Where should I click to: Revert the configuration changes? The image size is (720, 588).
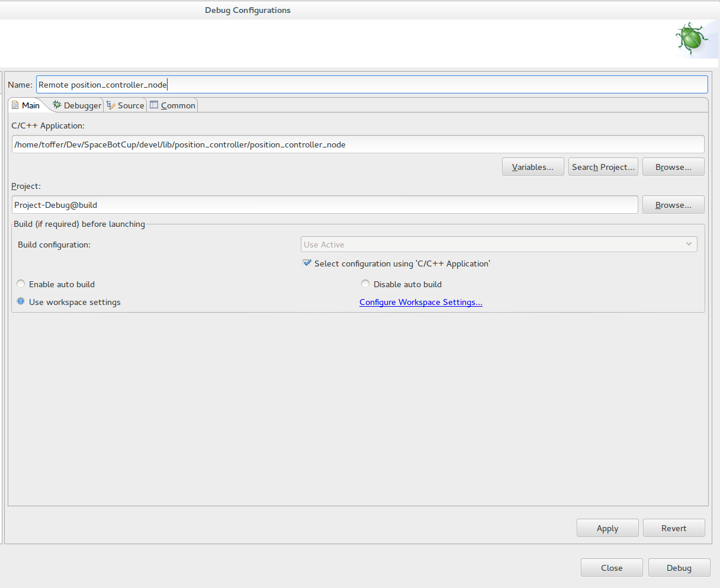tap(674, 528)
